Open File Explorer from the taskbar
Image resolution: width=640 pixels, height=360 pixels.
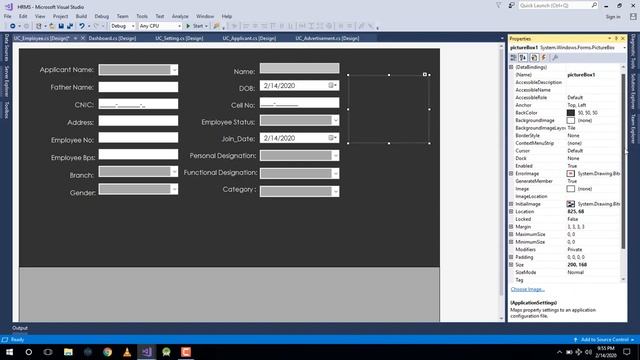68,352
